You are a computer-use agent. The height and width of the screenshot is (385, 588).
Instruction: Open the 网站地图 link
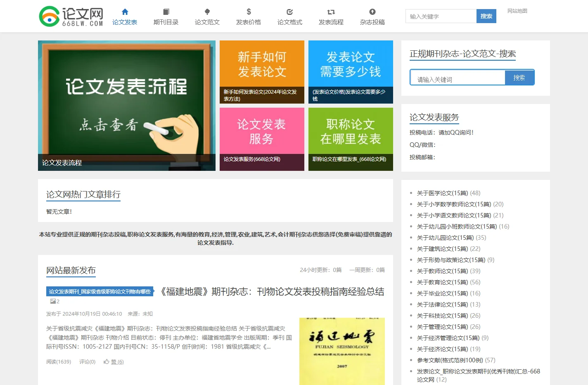[x=517, y=11]
